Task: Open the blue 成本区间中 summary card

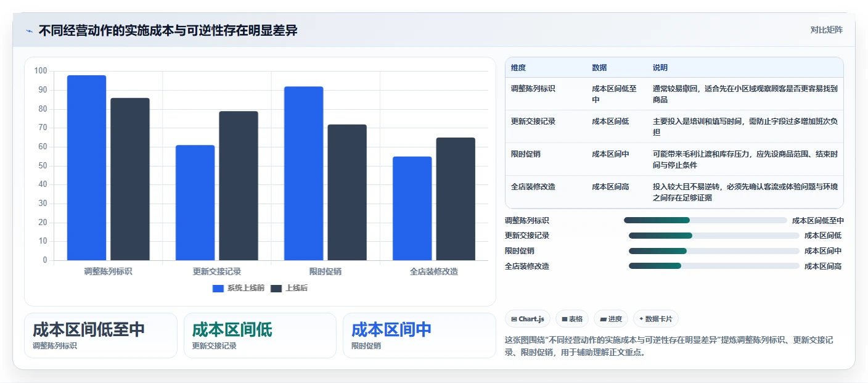Action: 419,336
